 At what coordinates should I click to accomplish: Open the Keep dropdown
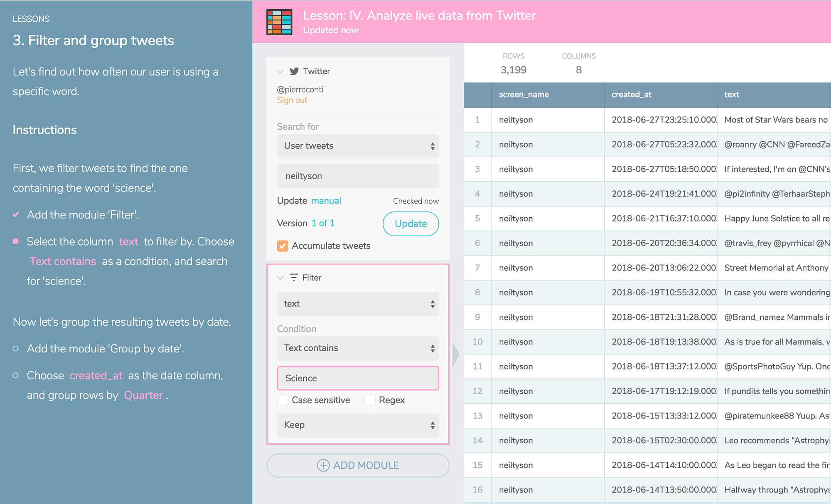point(358,425)
